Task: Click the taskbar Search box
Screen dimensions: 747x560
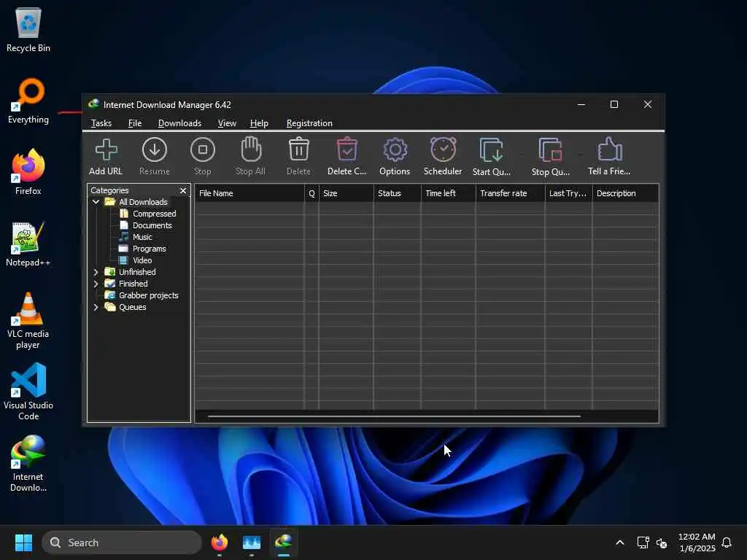Action: click(122, 542)
